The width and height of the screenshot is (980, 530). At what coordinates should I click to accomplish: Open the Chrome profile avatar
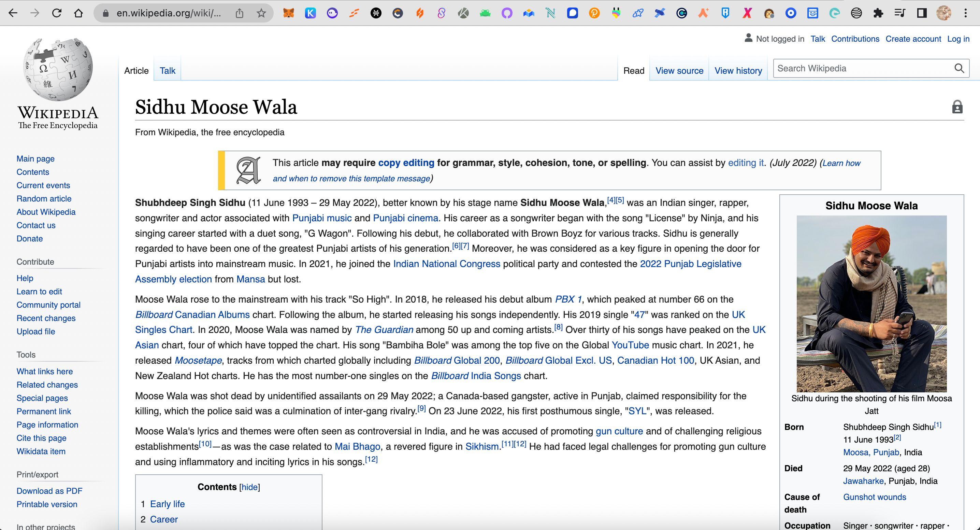(x=943, y=13)
